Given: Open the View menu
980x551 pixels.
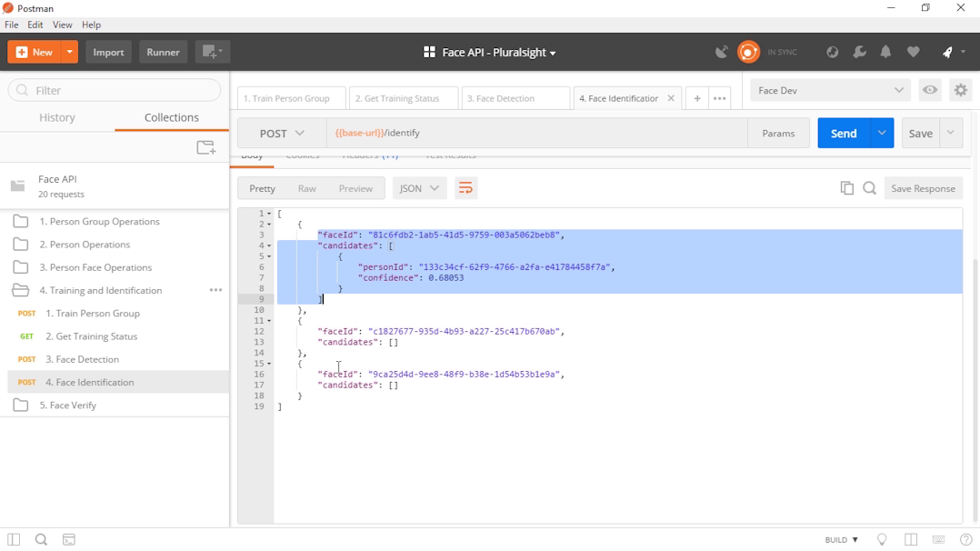Looking at the screenshot, I should [x=62, y=25].
